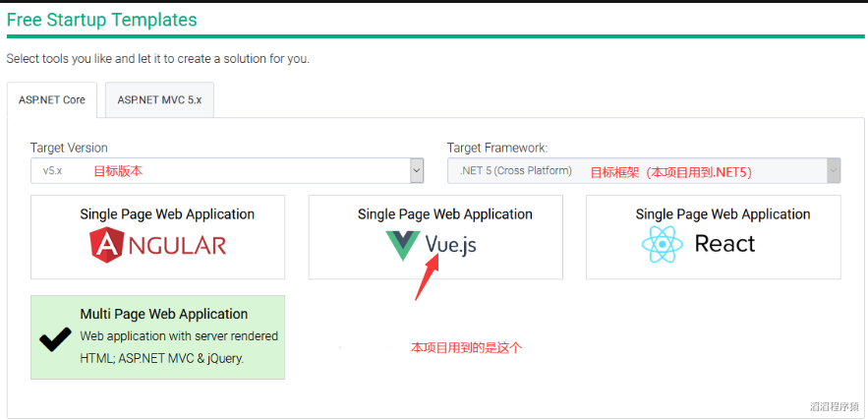Click the Target Framework label
The height and width of the screenshot is (420, 868).
tap(497, 148)
